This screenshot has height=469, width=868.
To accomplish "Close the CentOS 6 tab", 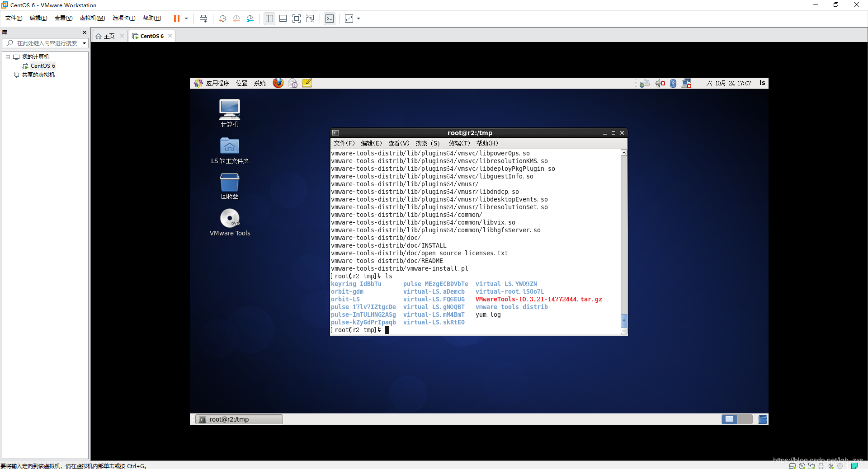I will coord(170,36).
